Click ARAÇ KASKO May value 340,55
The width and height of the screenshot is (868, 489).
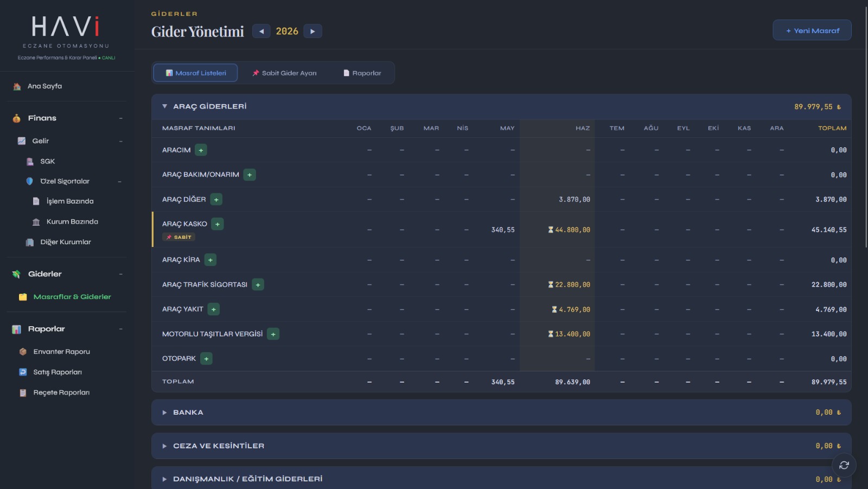tap(503, 230)
